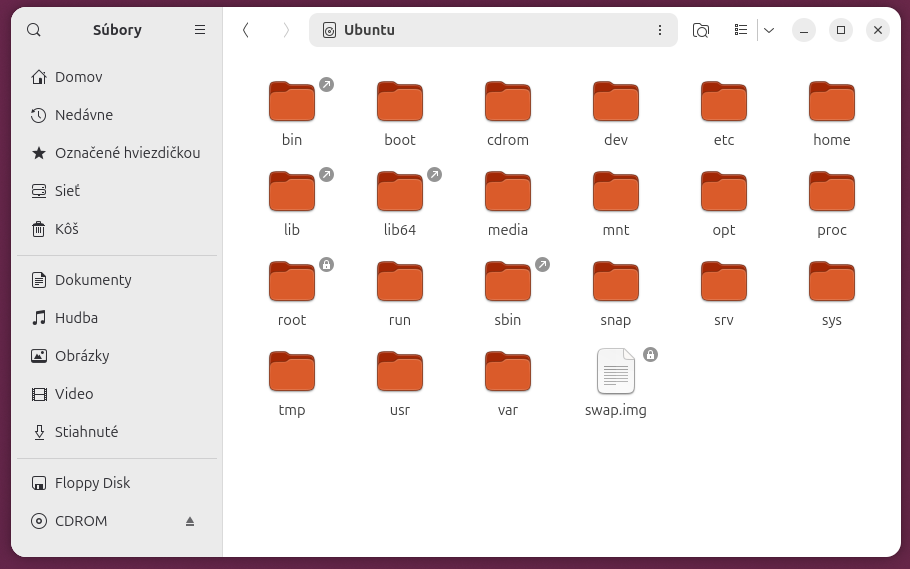Open Floppy Disk in sidebar
Viewport: 910px width, 569px height.
click(x=117, y=483)
